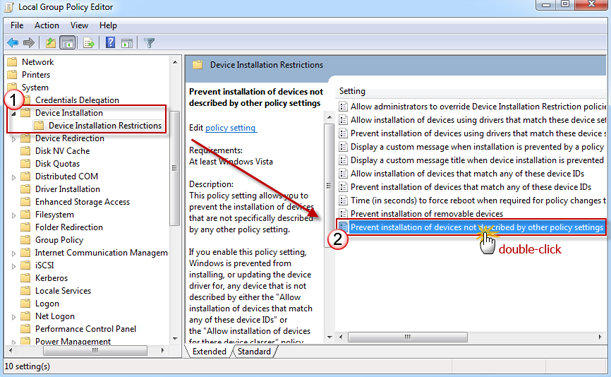Click the tree pane horizontal scrollbar thumb
The image size is (611, 377).
coord(95,350)
